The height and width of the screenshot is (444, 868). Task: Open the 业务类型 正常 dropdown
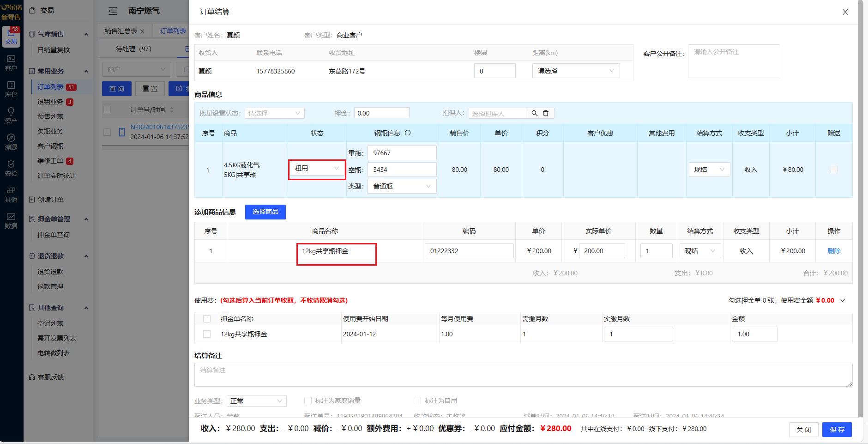click(x=256, y=401)
